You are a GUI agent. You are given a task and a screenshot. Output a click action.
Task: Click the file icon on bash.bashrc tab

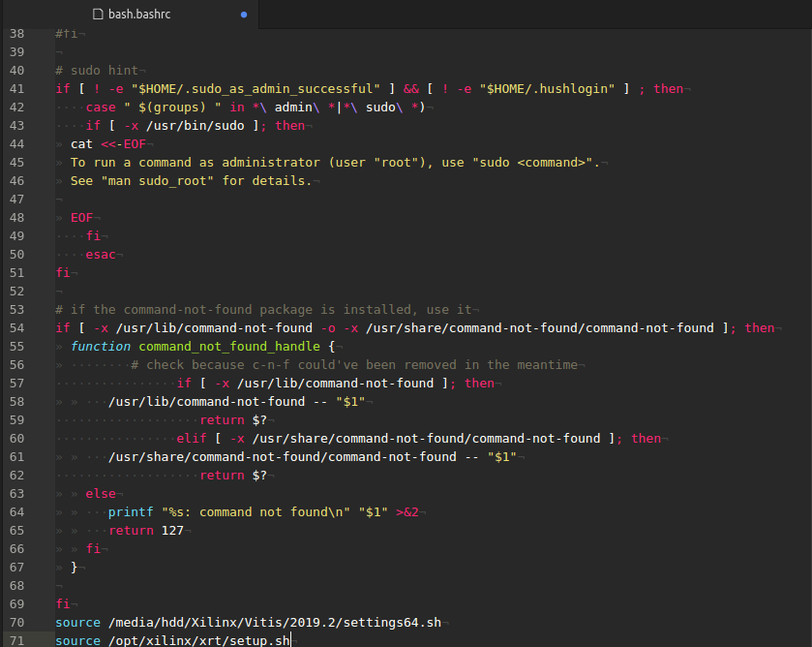coord(98,14)
